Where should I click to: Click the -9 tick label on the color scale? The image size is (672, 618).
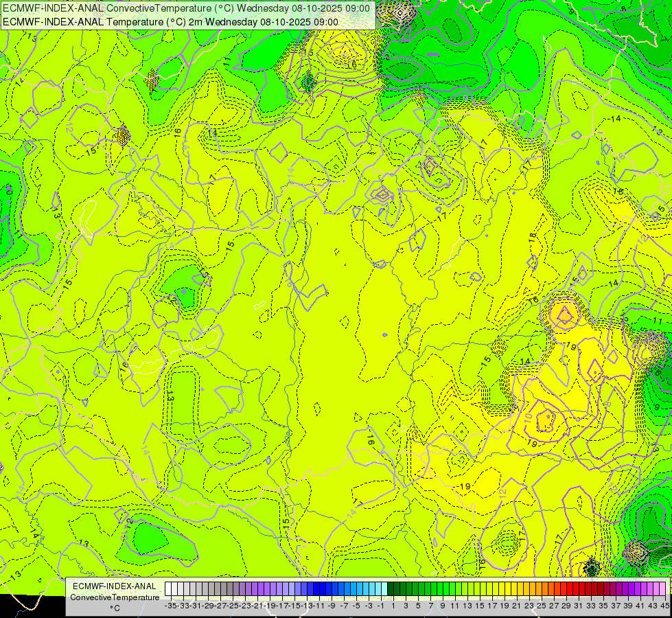point(332,606)
